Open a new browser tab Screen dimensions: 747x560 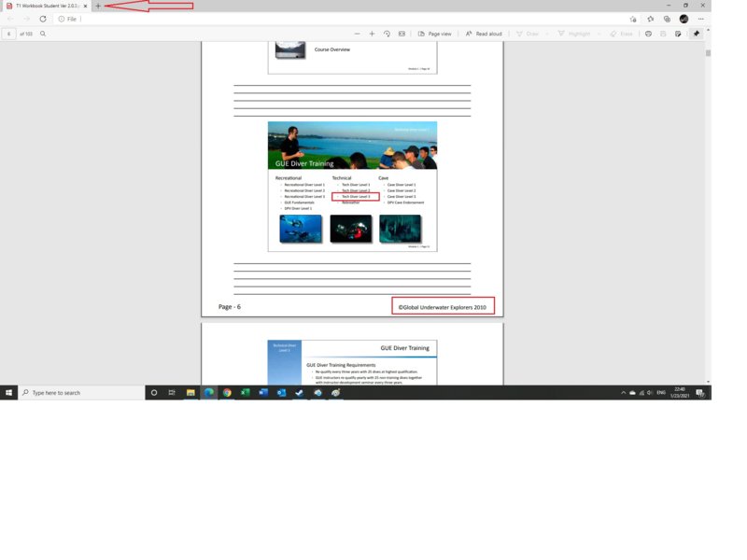pyautogui.click(x=98, y=6)
